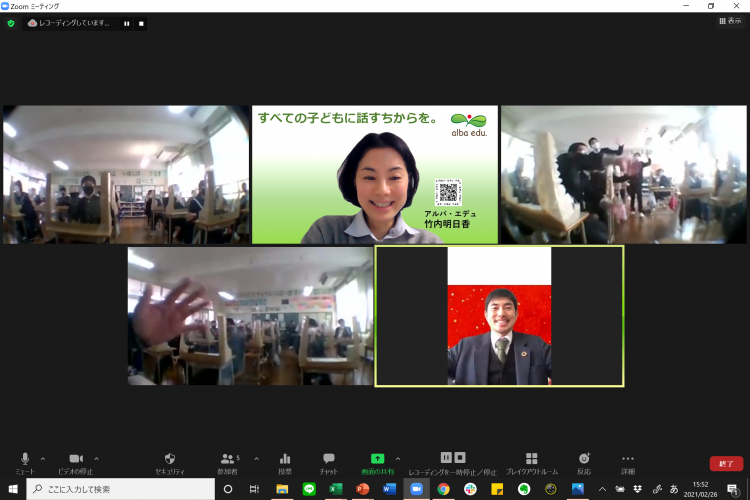Image resolution: width=750 pixels, height=500 pixels.
Task: Open the 表示 view layout menu
Action: [730, 21]
